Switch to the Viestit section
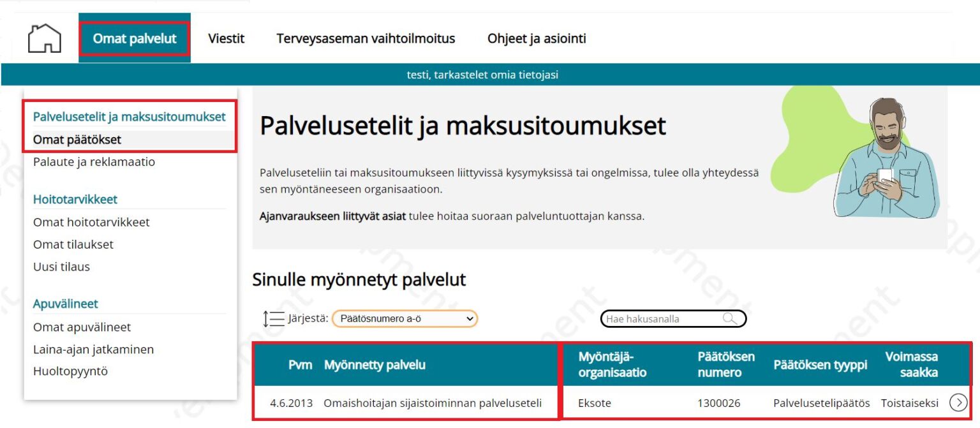This screenshot has width=980, height=428. pyautogui.click(x=226, y=38)
